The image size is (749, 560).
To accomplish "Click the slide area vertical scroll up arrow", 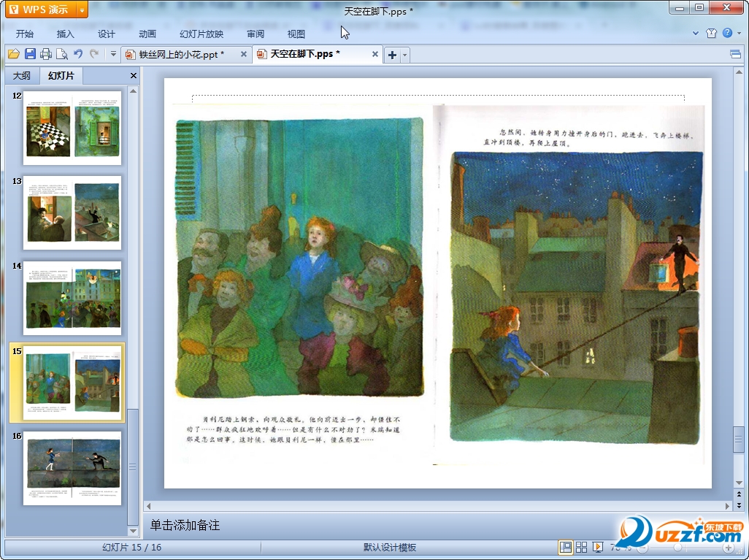I will 739,72.
